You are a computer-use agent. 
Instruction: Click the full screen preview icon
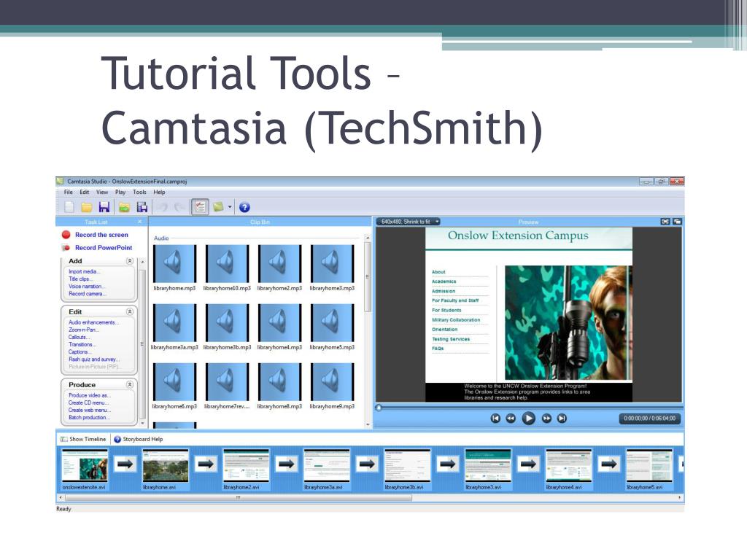pyautogui.click(x=665, y=222)
